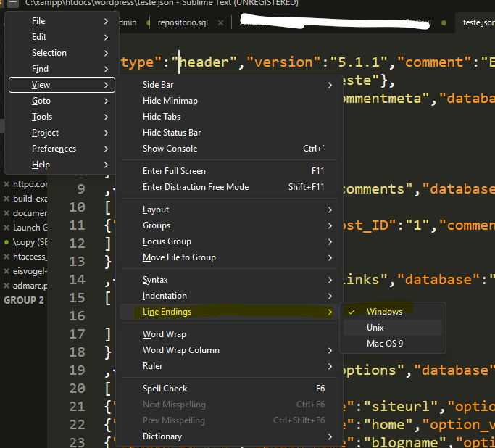Select Mac OS 9 line endings

point(392,344)
